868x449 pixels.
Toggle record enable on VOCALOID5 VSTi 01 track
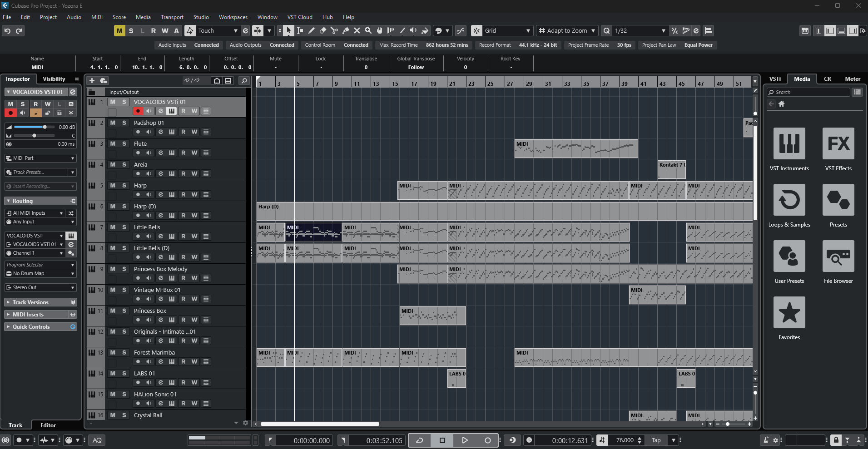[138, 111]
